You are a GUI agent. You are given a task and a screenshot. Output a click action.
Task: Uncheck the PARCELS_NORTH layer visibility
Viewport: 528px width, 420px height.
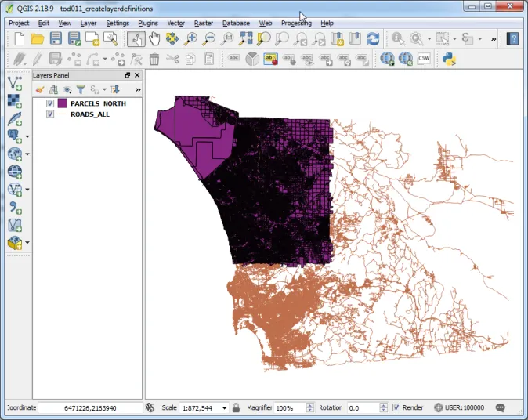click(x=50, y=103)
